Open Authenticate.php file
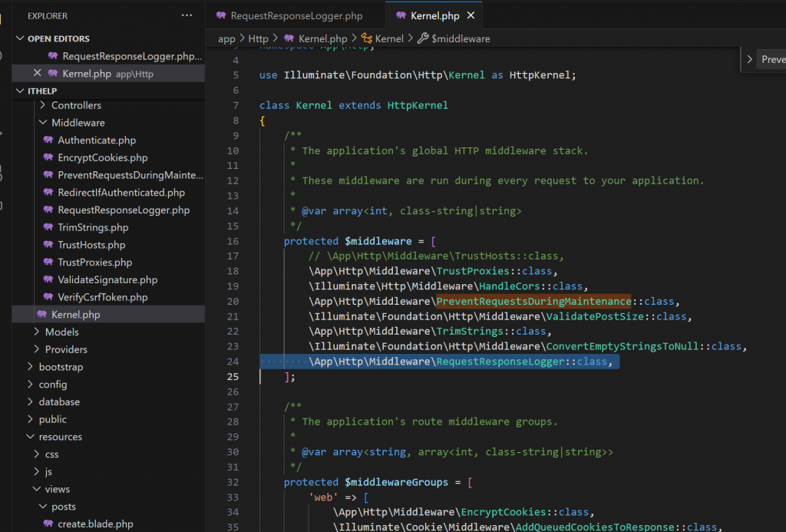Image resolution: width=786 pixels, height=532 pixels. click(97, 140)
